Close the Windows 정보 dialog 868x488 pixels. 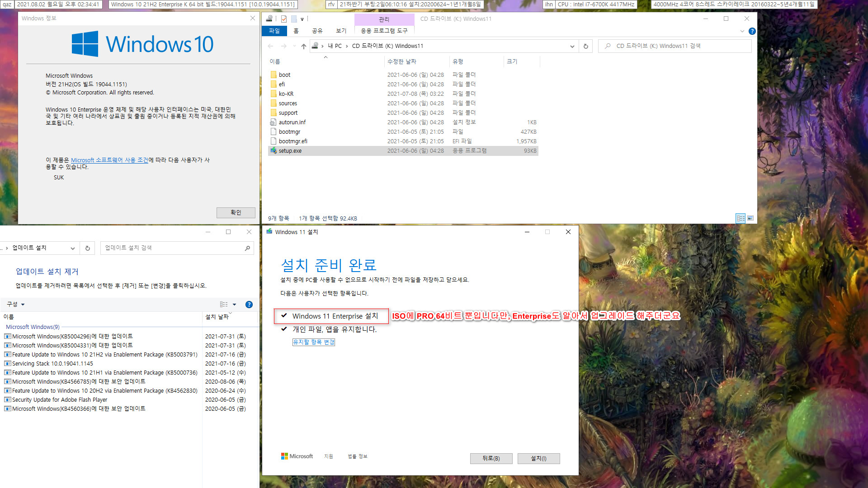252,18
